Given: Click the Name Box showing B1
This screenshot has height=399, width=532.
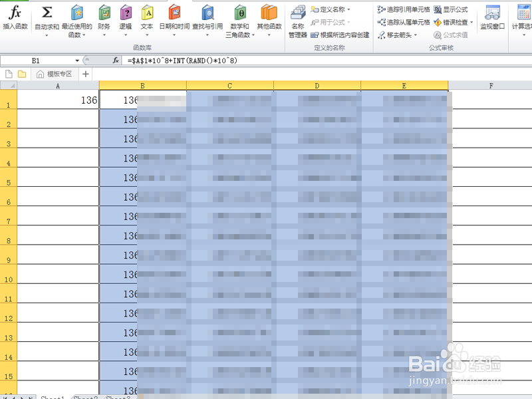Looking at the screenshot, I should [x=37, y=61].
